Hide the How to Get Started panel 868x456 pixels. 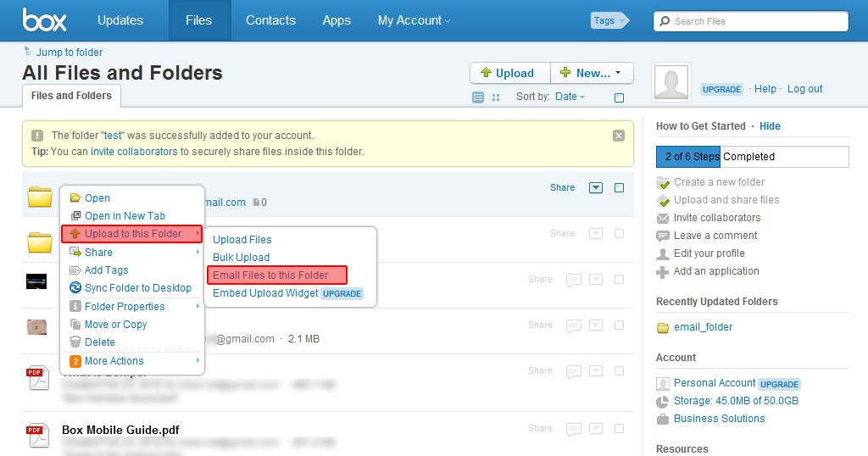[x=770, y=126]
